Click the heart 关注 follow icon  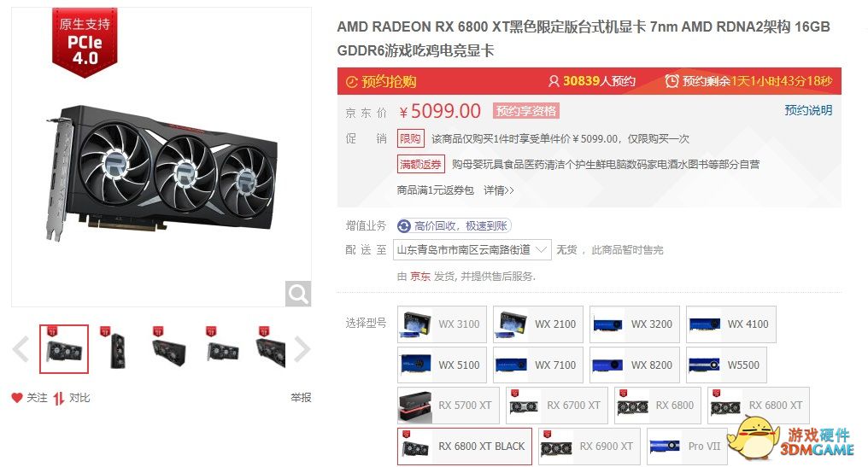(x=17, y=398)
